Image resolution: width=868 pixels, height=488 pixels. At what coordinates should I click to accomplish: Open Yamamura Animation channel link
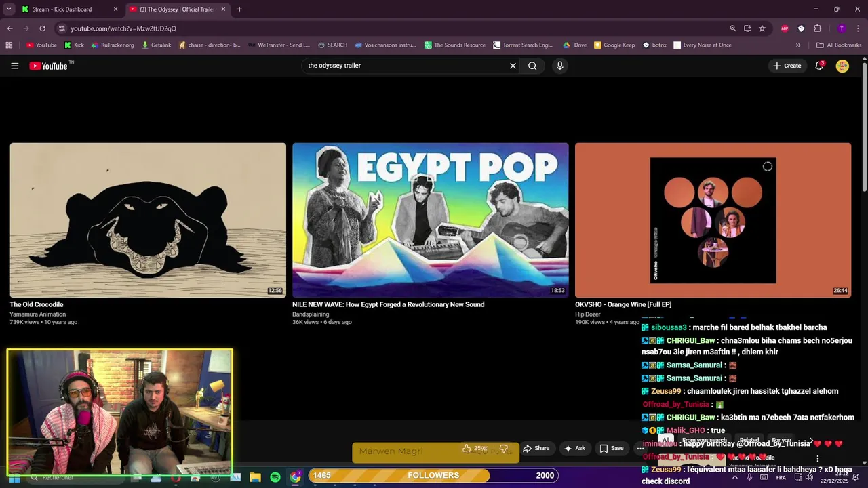point(38,314)
